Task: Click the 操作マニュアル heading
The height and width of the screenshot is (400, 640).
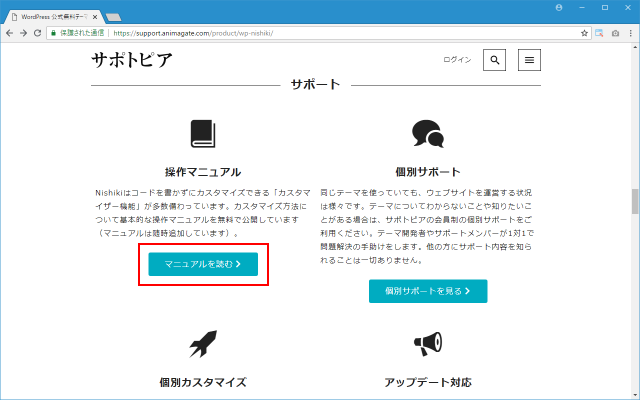Action: coord(203,172)
